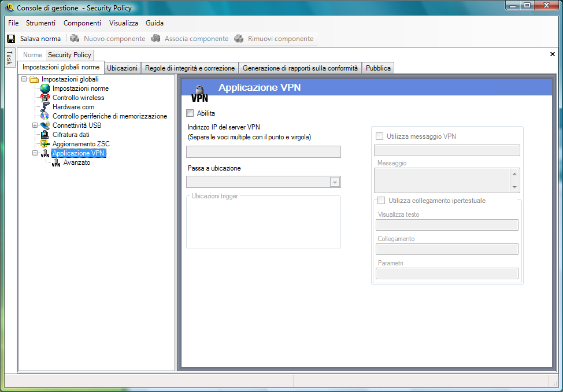Enable the VPN with the Abilita checkbox

click(190, 113)
